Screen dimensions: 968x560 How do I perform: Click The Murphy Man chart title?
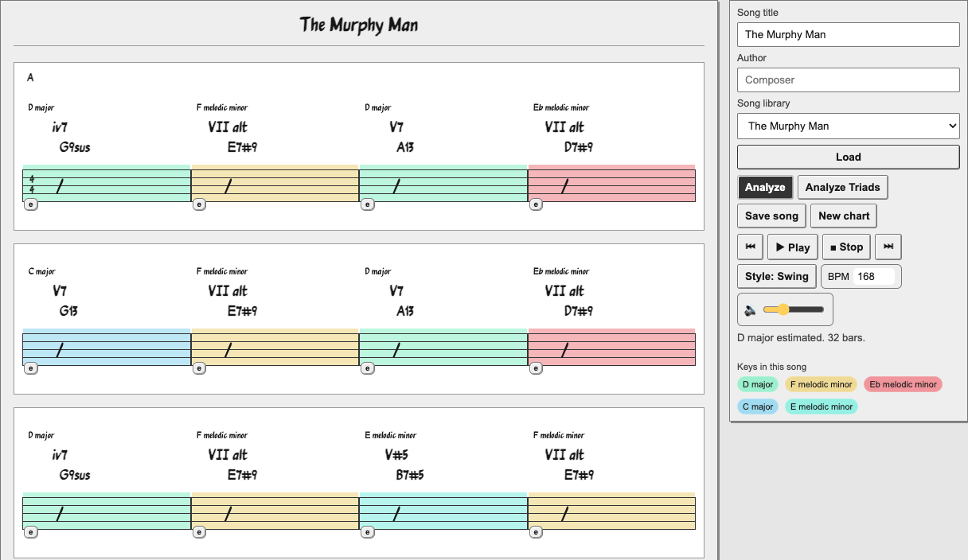(x=359, y=25)
